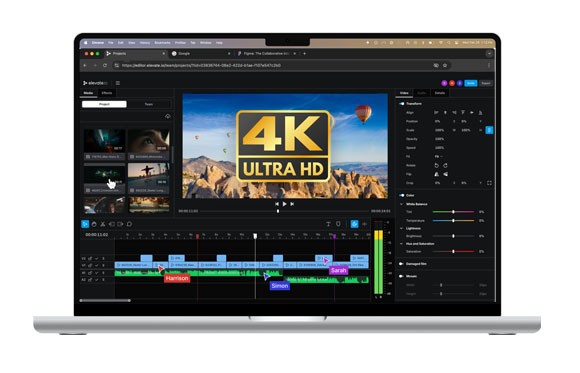Switch to the Effects tab
Screen dimensions: 580x373
pyautogui.click(x=107, y=93)
